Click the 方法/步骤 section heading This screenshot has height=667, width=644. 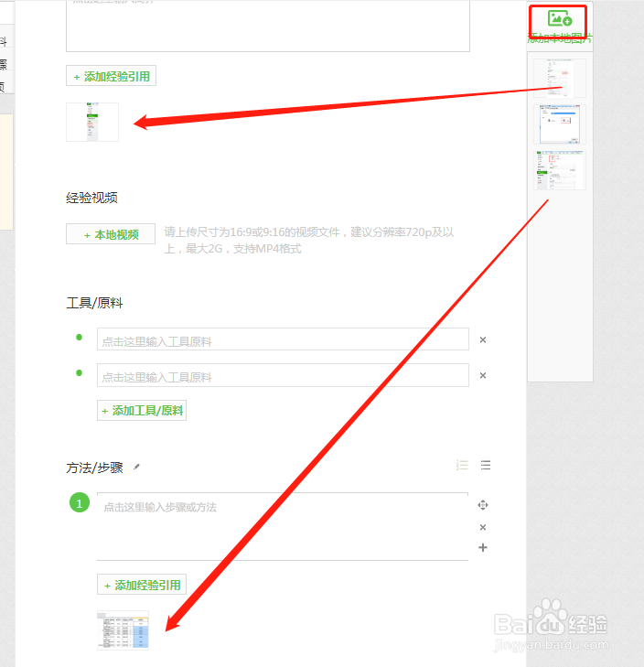coord(94,468)
